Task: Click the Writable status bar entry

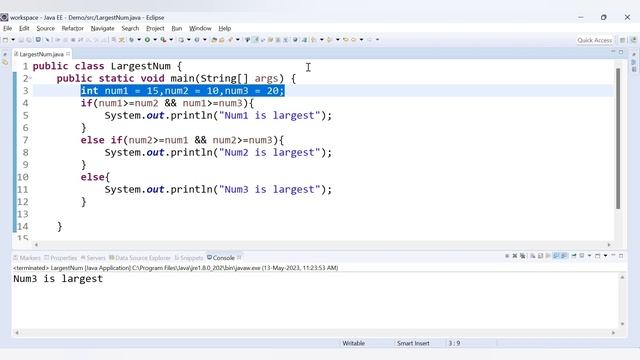Action: 353,343
